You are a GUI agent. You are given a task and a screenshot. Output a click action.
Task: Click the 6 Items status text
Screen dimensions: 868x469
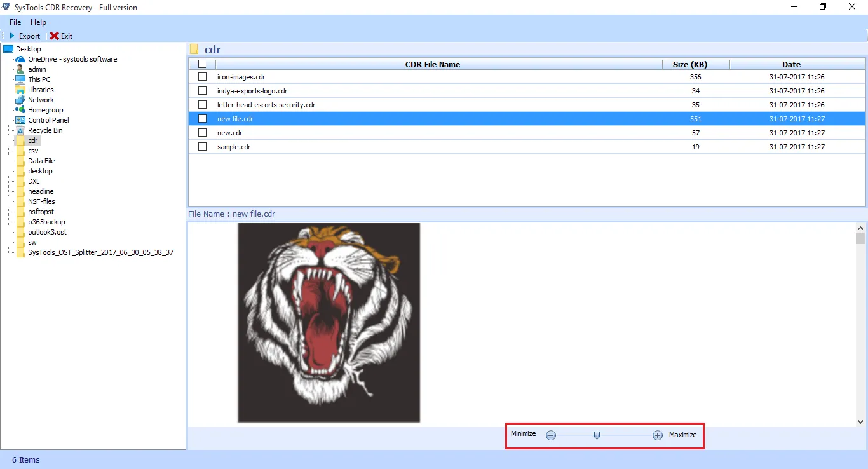(25, 459)
